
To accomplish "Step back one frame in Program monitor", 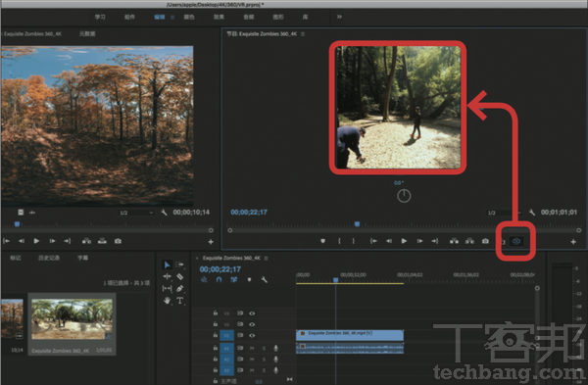I will [x=389, y=241].
